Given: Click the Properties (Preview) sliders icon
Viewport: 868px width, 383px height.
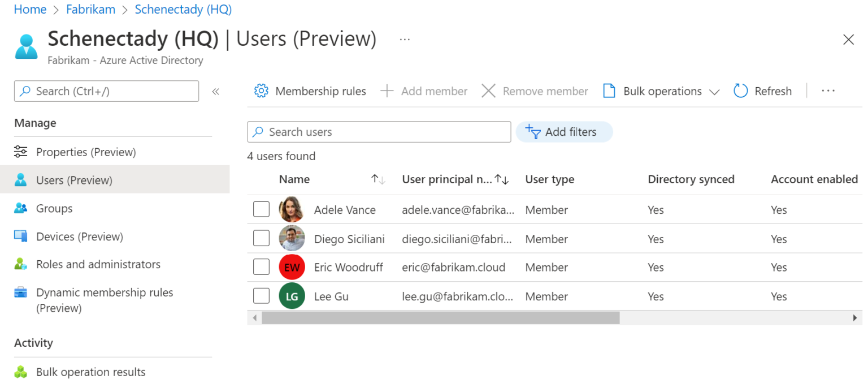Looking at the screenshot, I should coord(21,152).
